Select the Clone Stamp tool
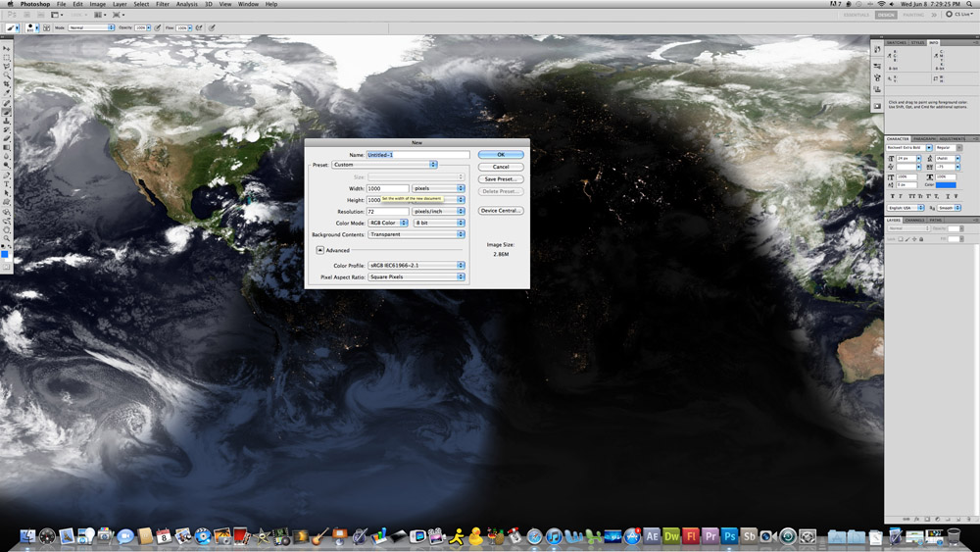 [7, 122]
